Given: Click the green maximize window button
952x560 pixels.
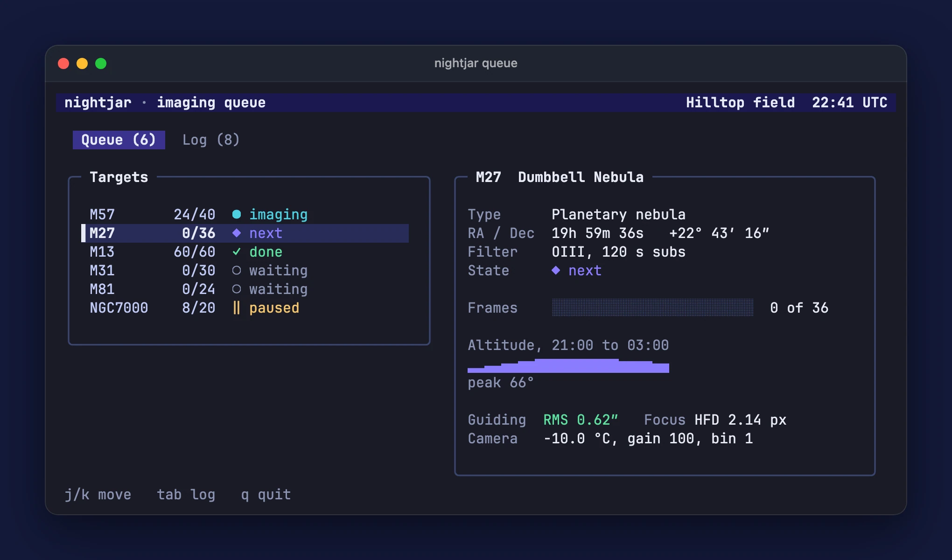Looking at the screenshot, I should 101,63.
